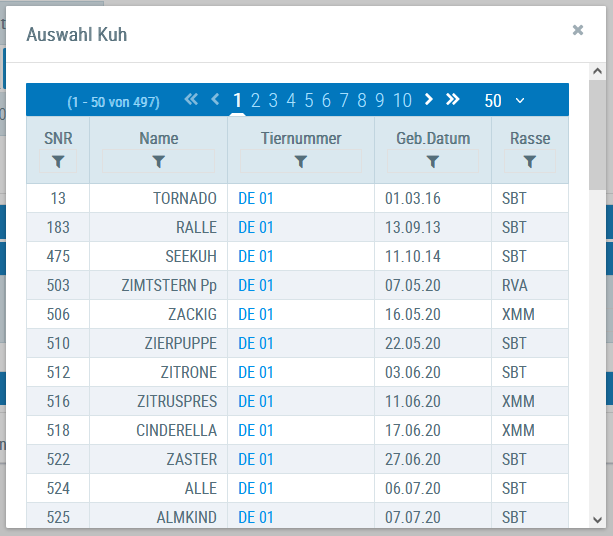Sort table by Name column header
This screenshot has height=536, width=613.
[x=158, y=138]
